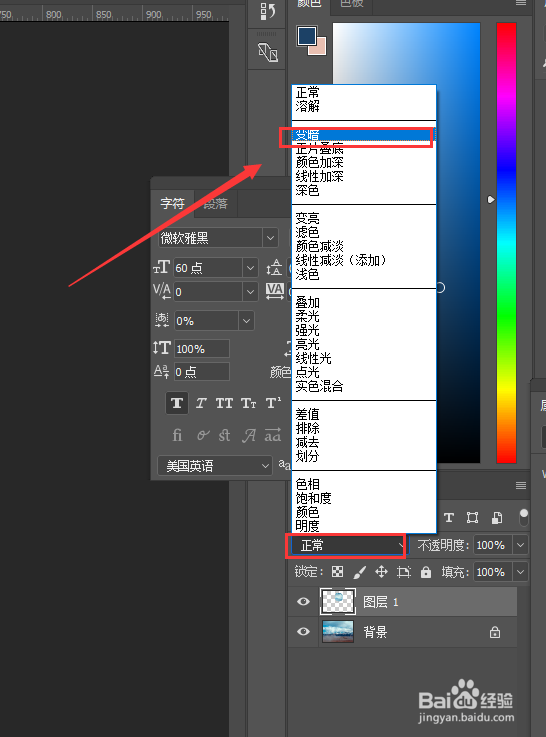Toggle Faux Bold text style
The image size is (546, 737).
click(x=177, y=403)
